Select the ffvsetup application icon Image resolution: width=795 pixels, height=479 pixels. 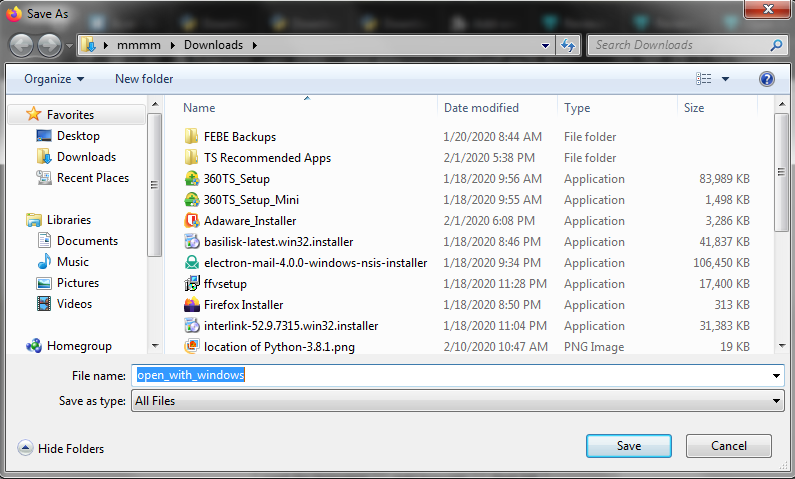point(191,284)
